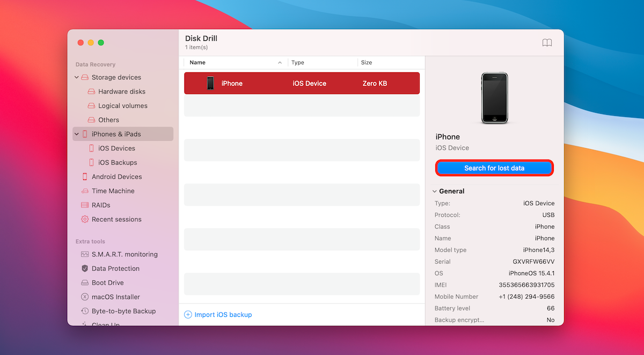Click the Storage devices drive icon

pyautogui.click(x=85, y=77)
